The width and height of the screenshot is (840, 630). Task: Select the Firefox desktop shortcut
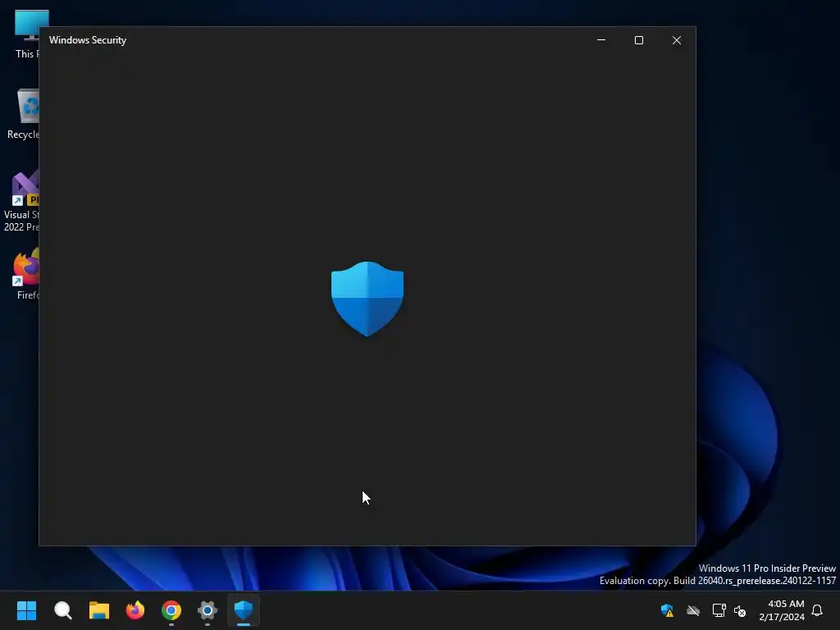pos(26,274)
